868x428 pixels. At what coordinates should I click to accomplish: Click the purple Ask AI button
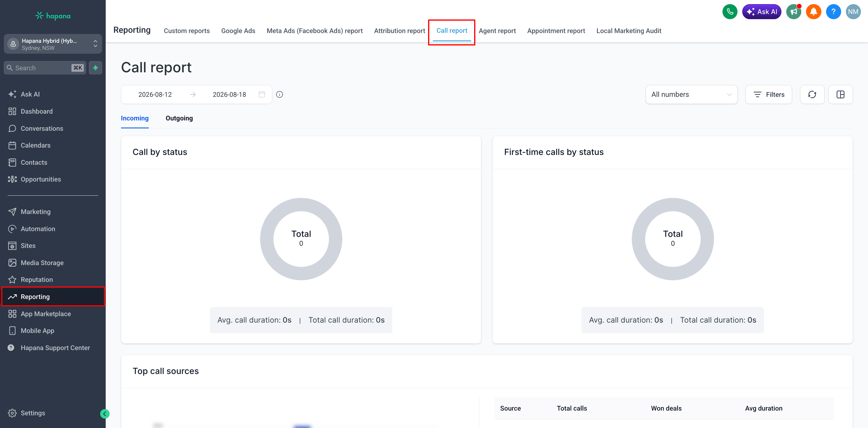click(x=761, y=12)
